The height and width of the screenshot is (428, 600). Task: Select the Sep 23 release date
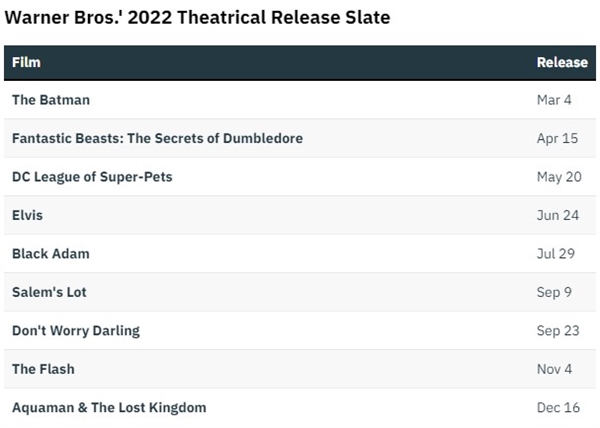[557, 330]
